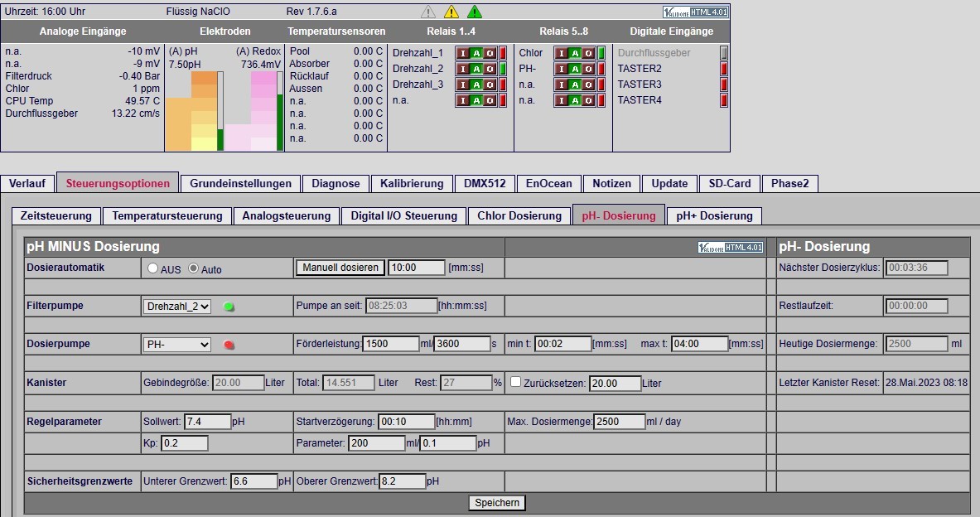Set Drehzahl_1 relay to I (on)
Image resolution: width=980 pixels, height=517 pixels.
pyautogui.click(x=463, y=53)
